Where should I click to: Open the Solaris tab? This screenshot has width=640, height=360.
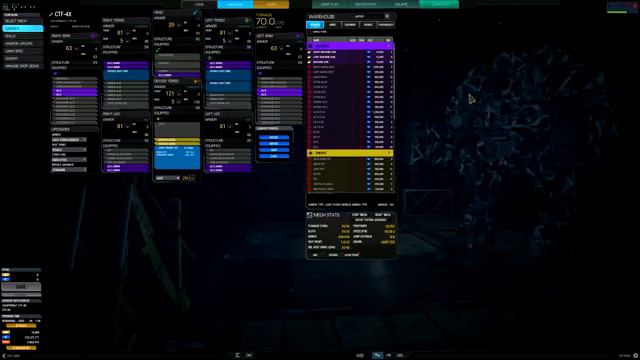pos(401,4)
